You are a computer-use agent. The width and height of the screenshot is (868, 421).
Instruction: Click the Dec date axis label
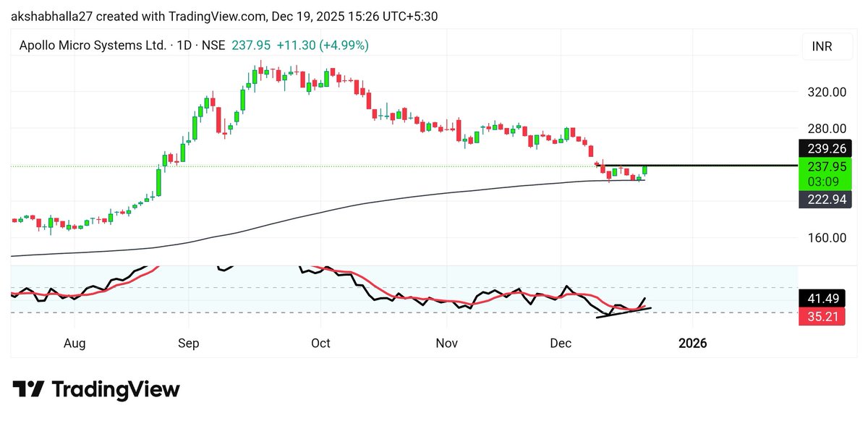tap(561, 343)
